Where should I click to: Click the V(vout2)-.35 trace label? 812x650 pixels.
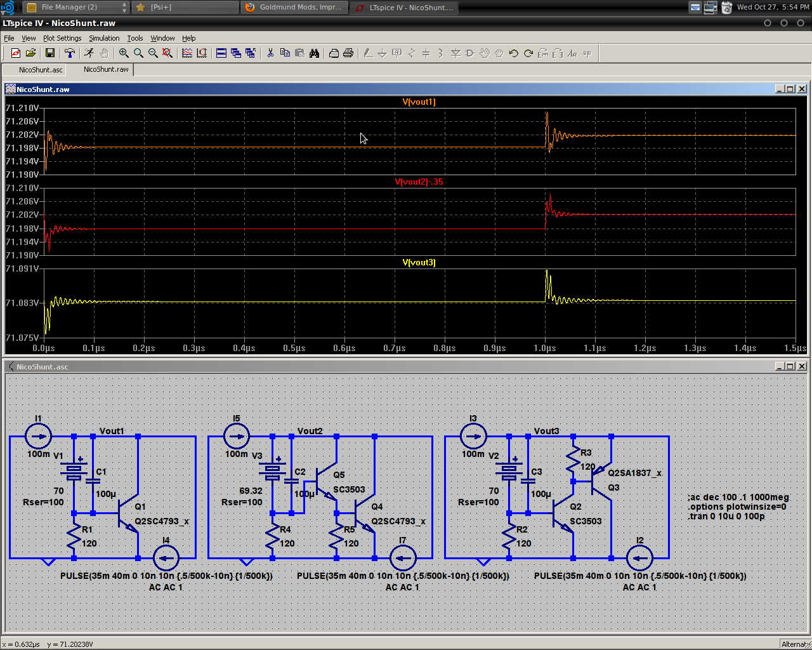coord(419,182)
